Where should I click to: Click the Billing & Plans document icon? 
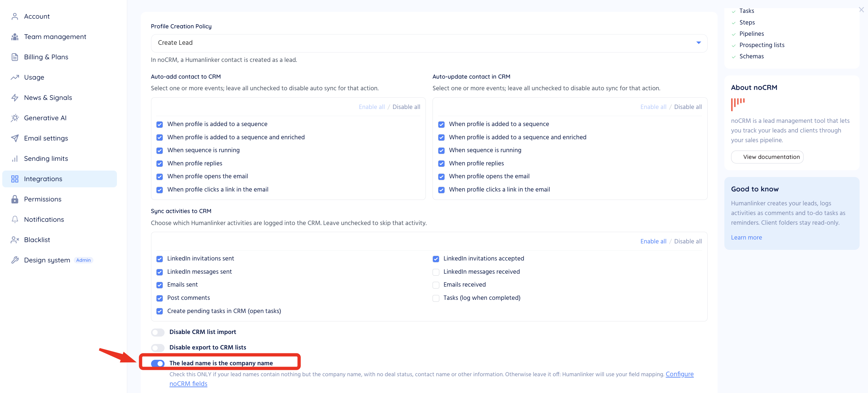(14, 57)
